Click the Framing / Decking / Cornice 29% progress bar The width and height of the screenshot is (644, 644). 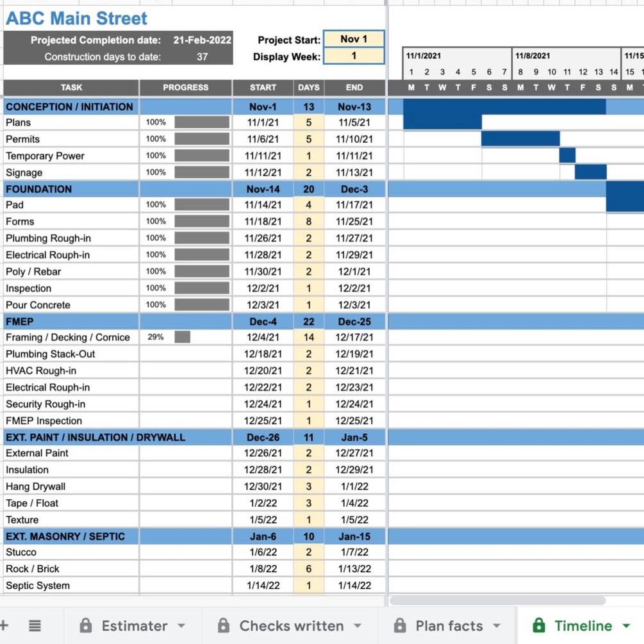(x=183, y=337)
